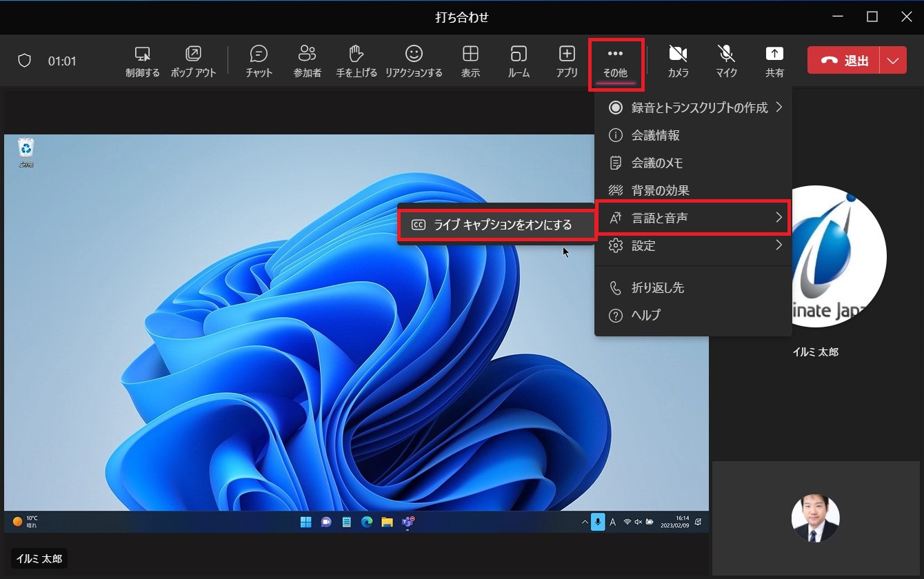This screenshot has height=579, width=924.
Task: Open 会議情報 from the menu
Action: [693, 135]
